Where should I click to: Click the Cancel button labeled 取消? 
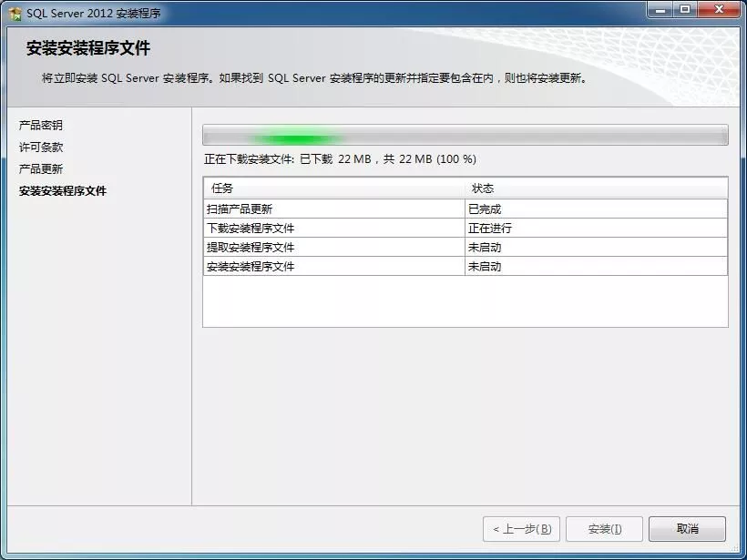[687, 528]
